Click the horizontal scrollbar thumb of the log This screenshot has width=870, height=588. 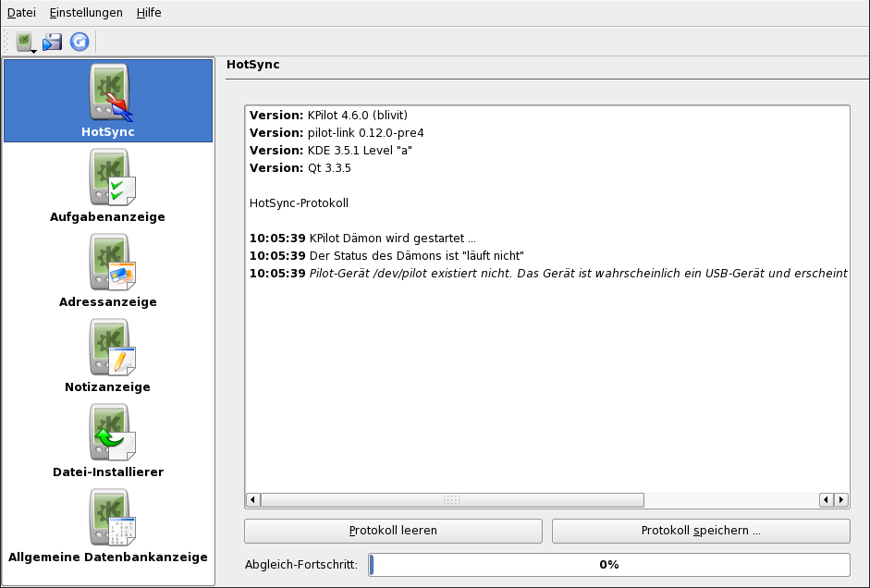click(452, 500)
